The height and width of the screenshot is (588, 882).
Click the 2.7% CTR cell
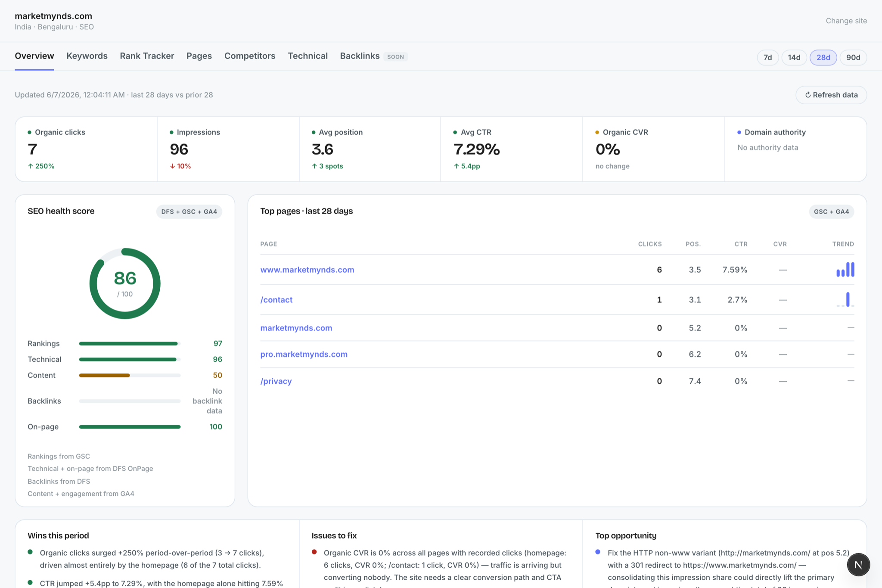[x=737, y=300]
